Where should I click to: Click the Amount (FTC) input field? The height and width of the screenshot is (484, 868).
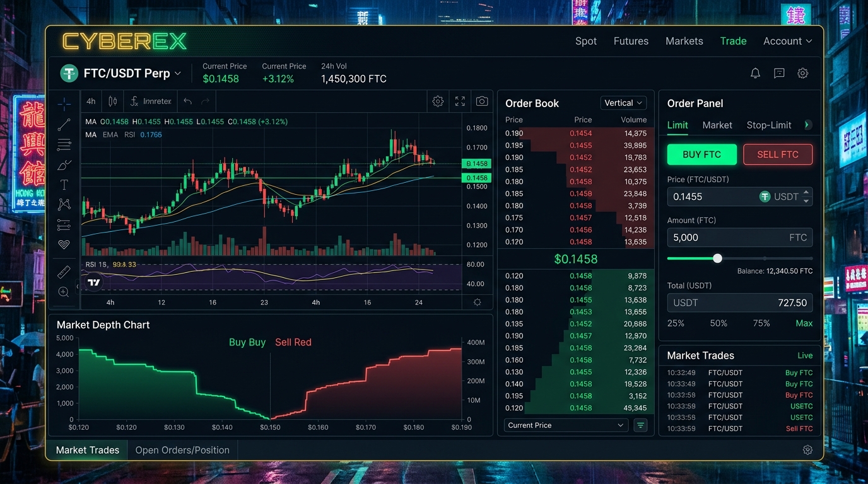[x=740, y=238]
